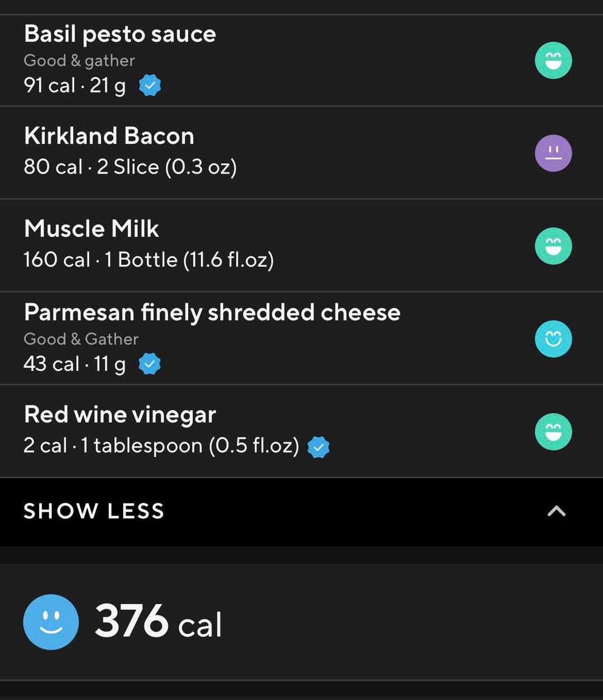The image size is (603, 700).
Task: Tap the purple neutral face beside Kirkland Bacon
Action: (553, 153)
